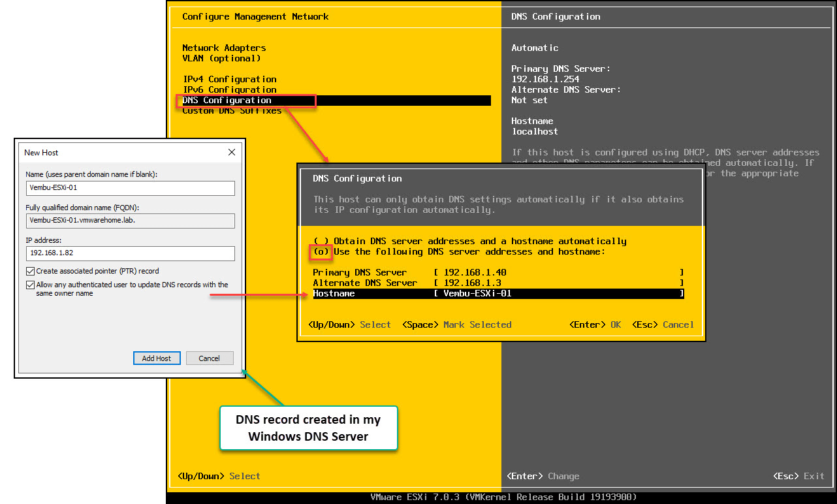Click the VMware ESXi 7.0.3 build text
Screen dimensions: 837x504
[x=503, y=497]
